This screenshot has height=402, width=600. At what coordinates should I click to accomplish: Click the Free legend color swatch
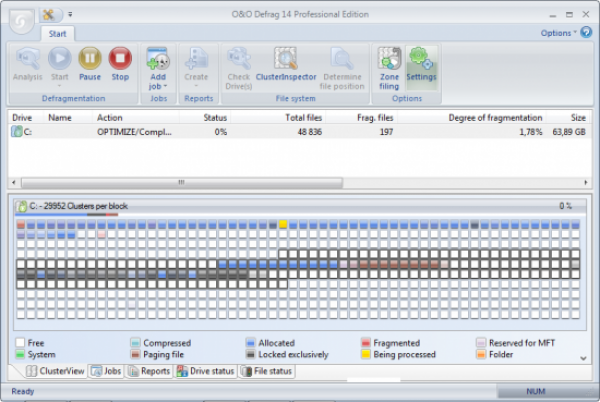click(20, 342)
